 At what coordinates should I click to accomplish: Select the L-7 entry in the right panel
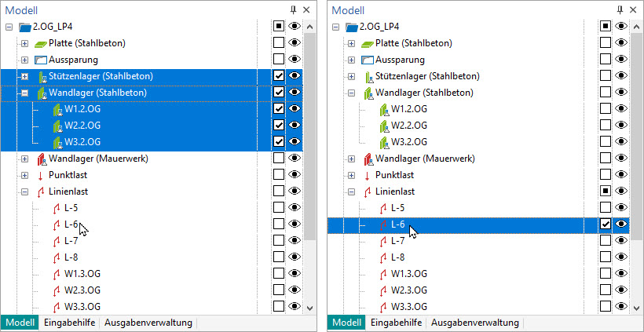click(x=399, y=241)
